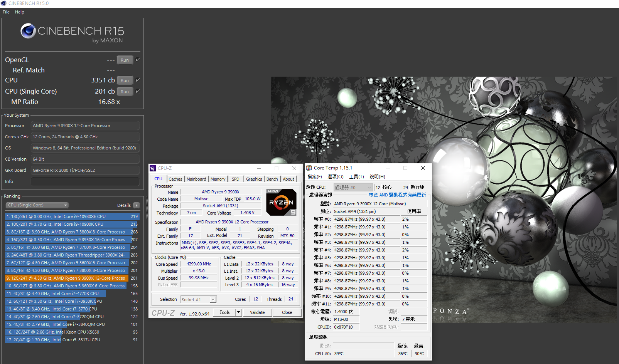Select highlighted ranking row 9 Ryzen 9 3900X
Screen dimensions: 619x364
(72, 278)
